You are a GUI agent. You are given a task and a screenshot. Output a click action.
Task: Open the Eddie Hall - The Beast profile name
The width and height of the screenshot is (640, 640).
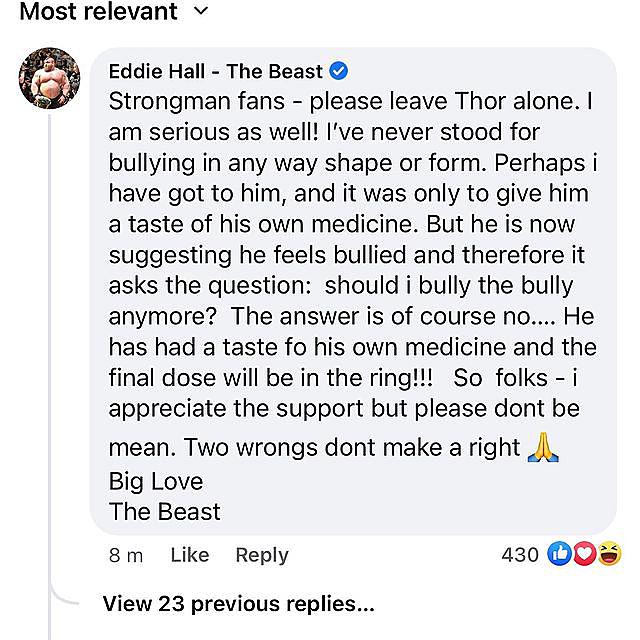tap(215, 71)
